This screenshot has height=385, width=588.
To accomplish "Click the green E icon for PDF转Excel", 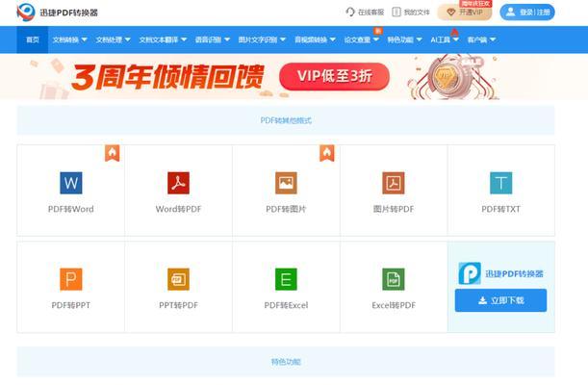I will coord(286,279).
